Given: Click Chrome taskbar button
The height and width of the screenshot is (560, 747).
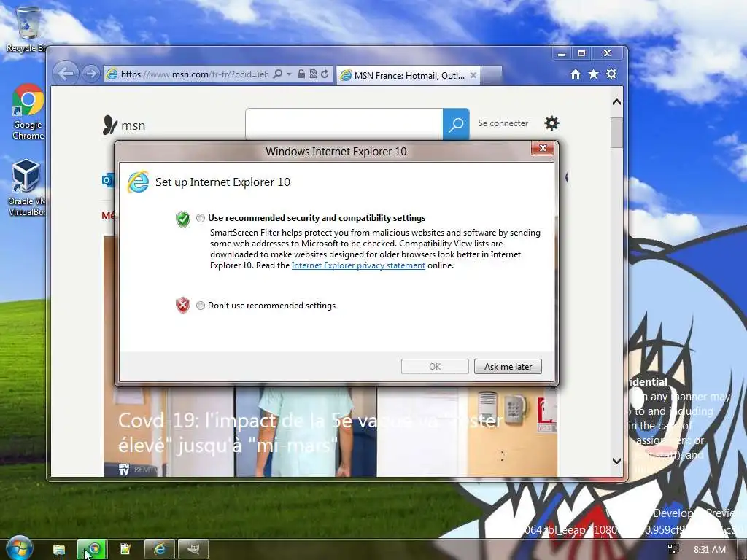Looking at the screenshot, I should 93,549.
